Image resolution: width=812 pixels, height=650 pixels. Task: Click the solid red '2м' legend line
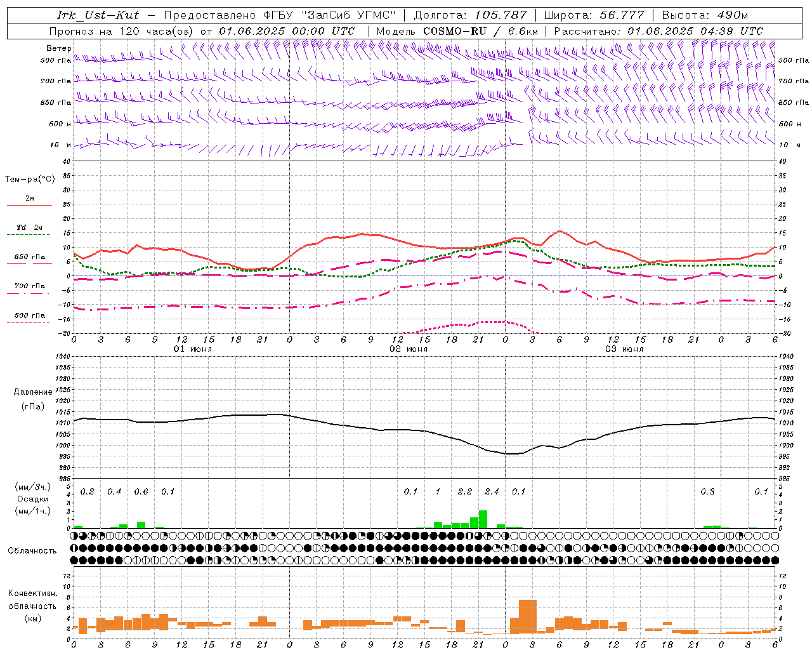point(29,205)
